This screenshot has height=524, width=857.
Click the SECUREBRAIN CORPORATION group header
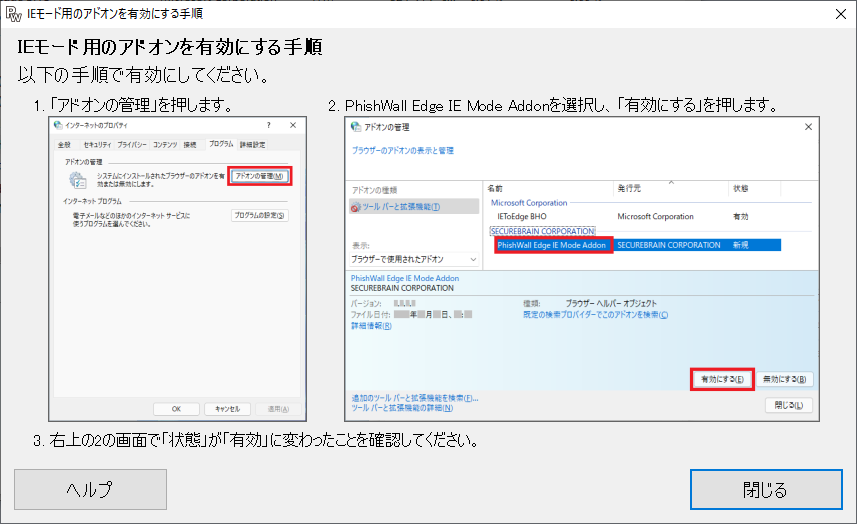pyautogui.click(x=542, y=231)
